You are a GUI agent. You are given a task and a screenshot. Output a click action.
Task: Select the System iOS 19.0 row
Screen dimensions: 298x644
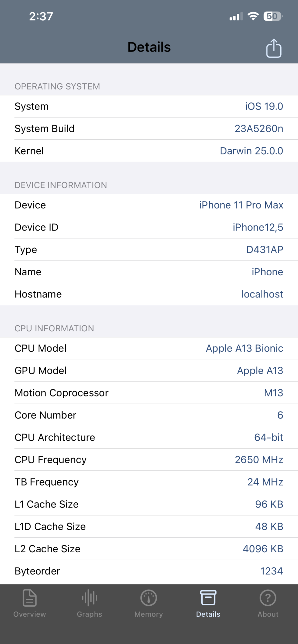(149, 106)
